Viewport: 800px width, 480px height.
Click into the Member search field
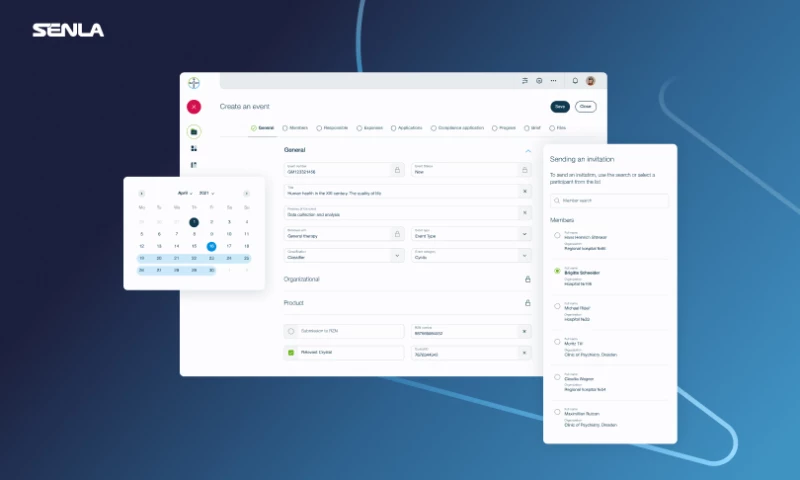(609, 200)
